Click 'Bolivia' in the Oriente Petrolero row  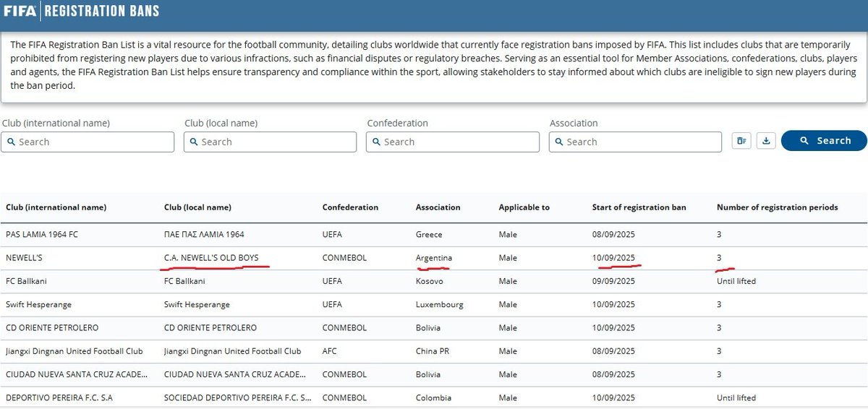click(x=428, y=328)
